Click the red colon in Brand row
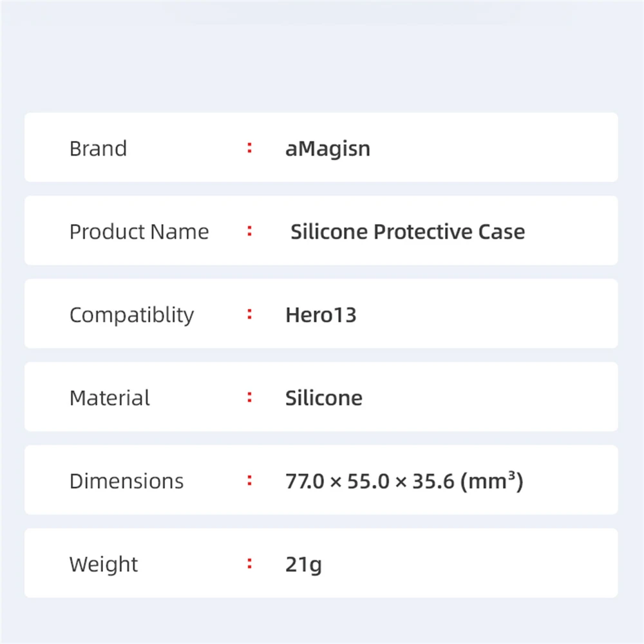The width and height of the screenshot is (644, 644). pyautogui.click(x=249, y=148)
